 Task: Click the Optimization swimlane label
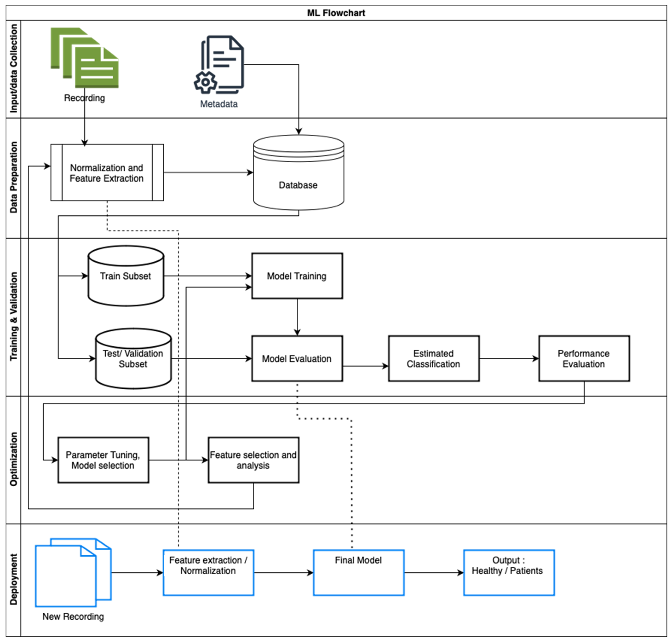tap(13, 459)
